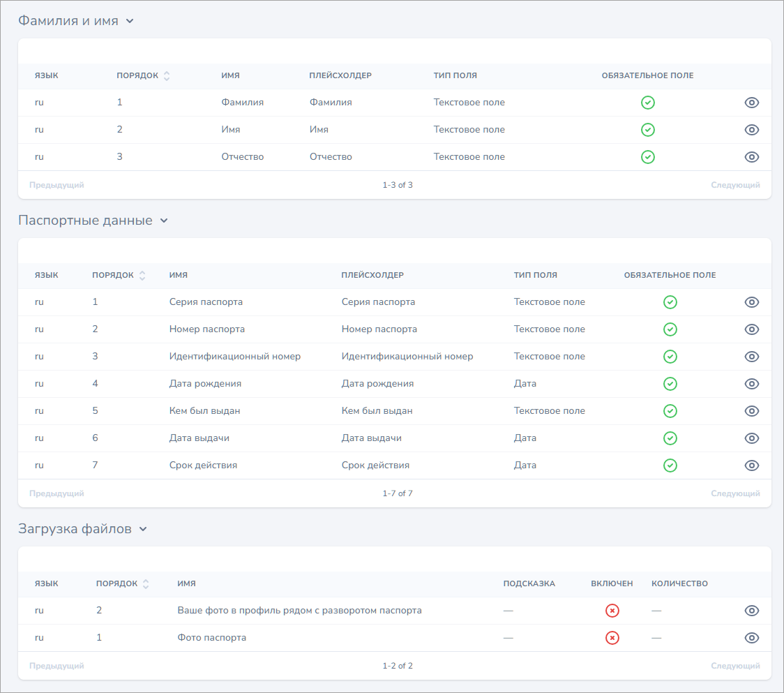Click the Обязательное поле header in Паспортные данные
The width and height of the screenshot is (784, 693).
(670, 275)
